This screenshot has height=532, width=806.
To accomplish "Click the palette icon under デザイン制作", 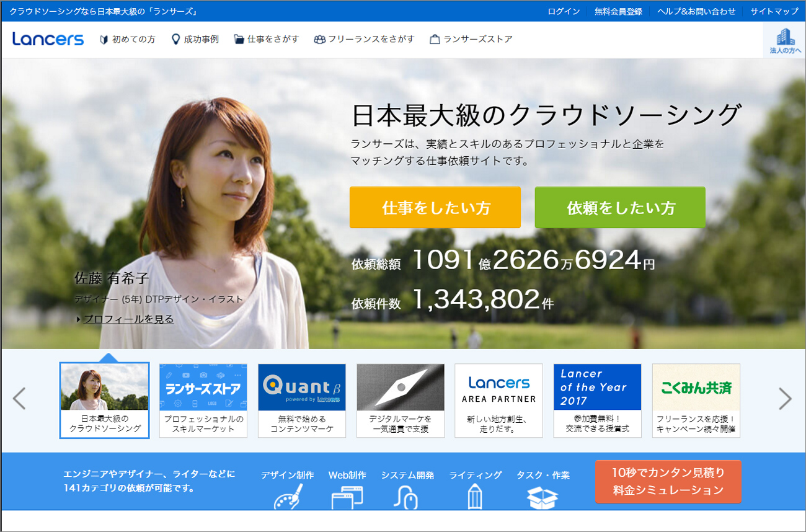I will (288, 497).
